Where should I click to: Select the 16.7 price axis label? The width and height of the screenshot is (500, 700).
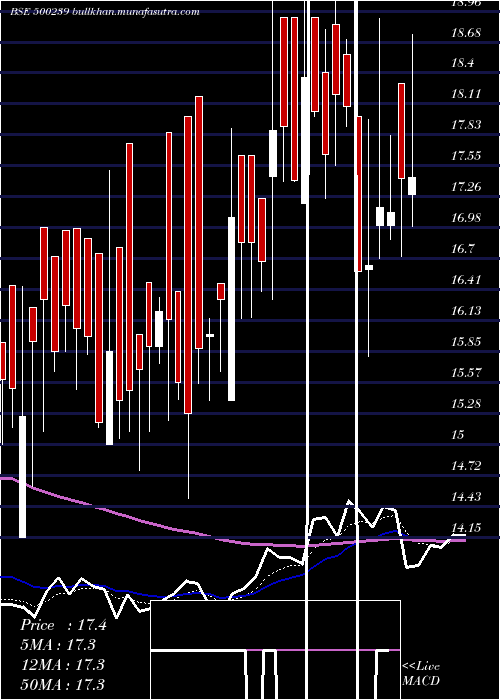pyautogui.click(x=462, y=249)
